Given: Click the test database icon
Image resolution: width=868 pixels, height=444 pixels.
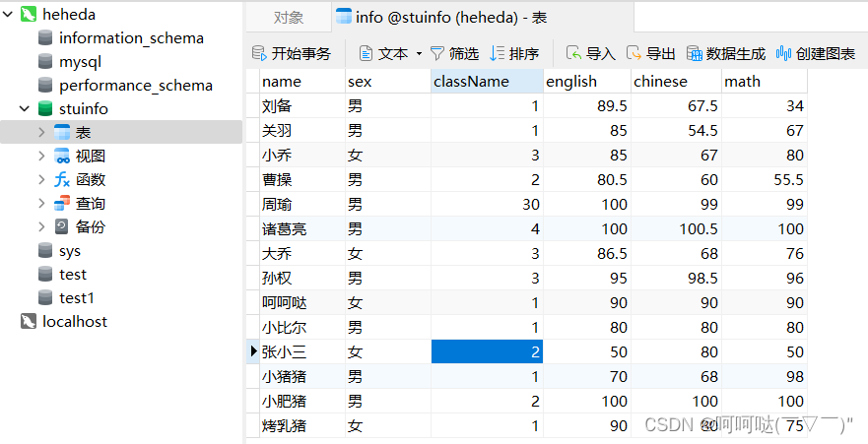Looking at the screenshot, I should [x=45, y=275].
